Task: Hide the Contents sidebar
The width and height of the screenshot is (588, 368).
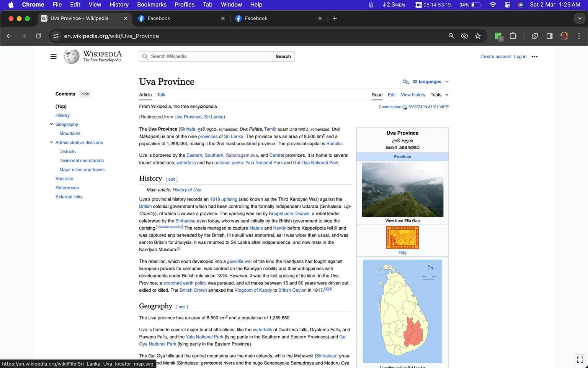Action: click(x=85, y=94)
